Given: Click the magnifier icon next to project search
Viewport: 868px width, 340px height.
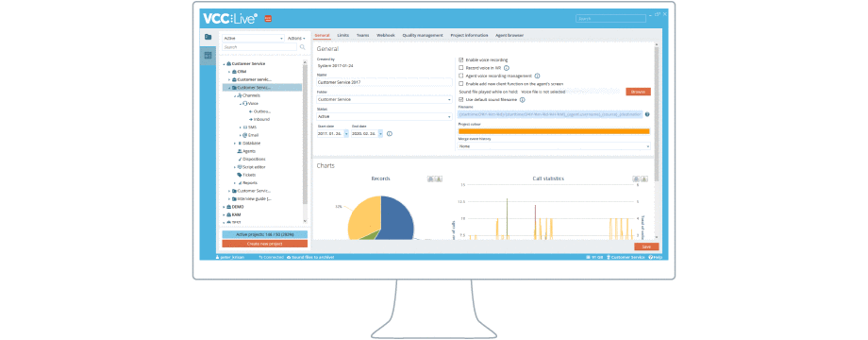Looking at the screenshot, I should point(302,47).
